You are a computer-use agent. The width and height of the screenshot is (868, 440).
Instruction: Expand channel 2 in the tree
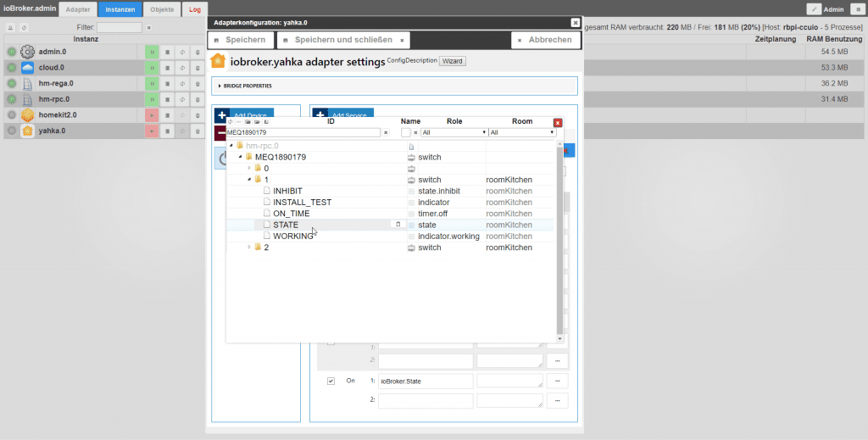coord(249,248)
